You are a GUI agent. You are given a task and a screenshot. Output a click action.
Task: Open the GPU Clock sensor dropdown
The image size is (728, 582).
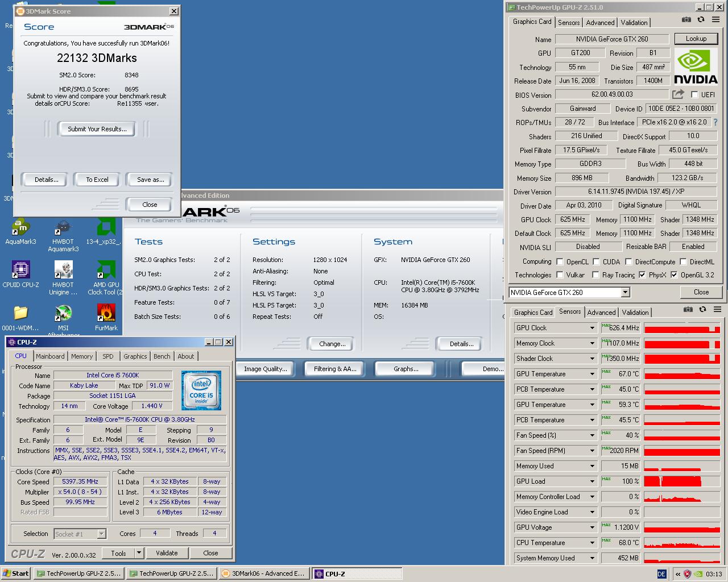[592, 328]
